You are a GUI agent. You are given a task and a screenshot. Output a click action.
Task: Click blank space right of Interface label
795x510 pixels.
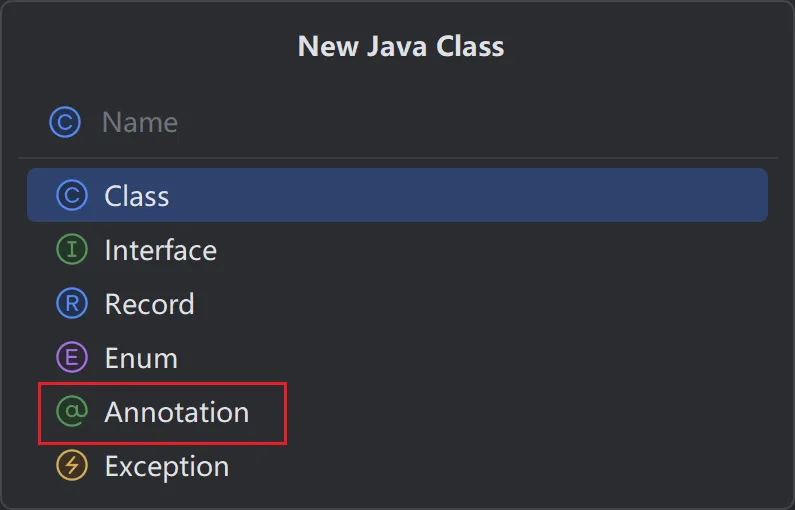click(500, 250)
